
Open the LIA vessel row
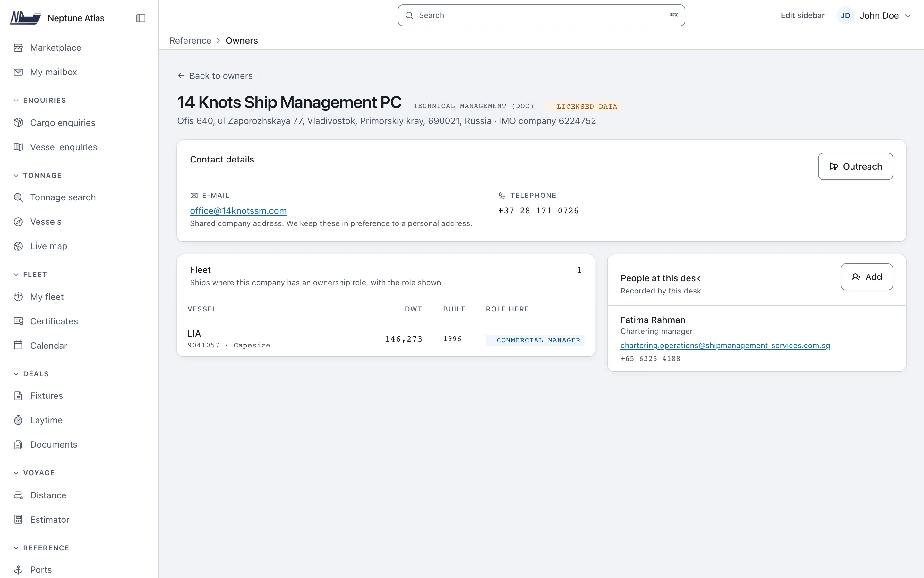[x=386, y=339]
